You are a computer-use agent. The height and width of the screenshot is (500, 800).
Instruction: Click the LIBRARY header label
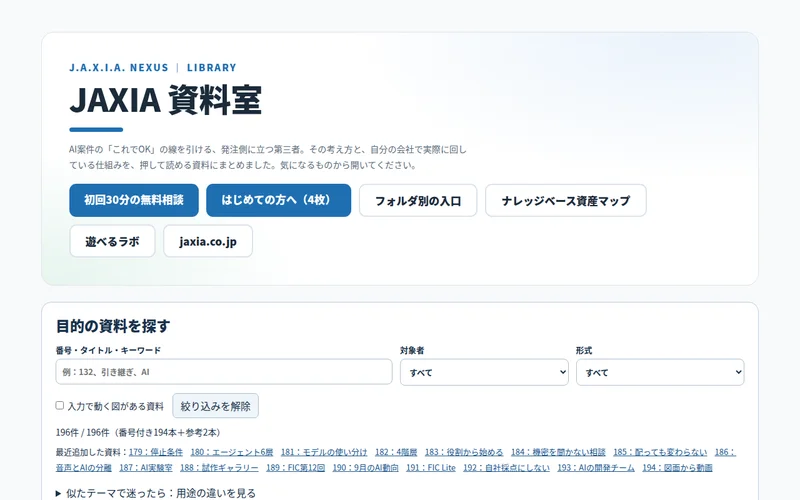212,67
